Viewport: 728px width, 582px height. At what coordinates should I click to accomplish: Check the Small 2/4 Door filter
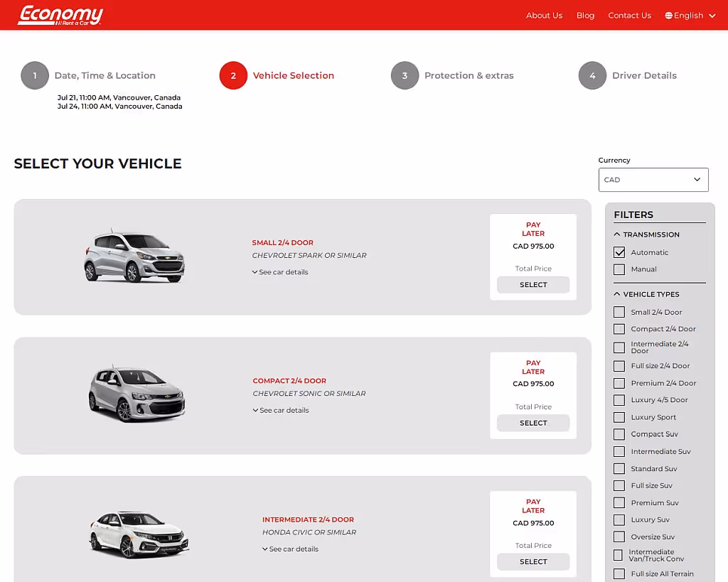619,312
